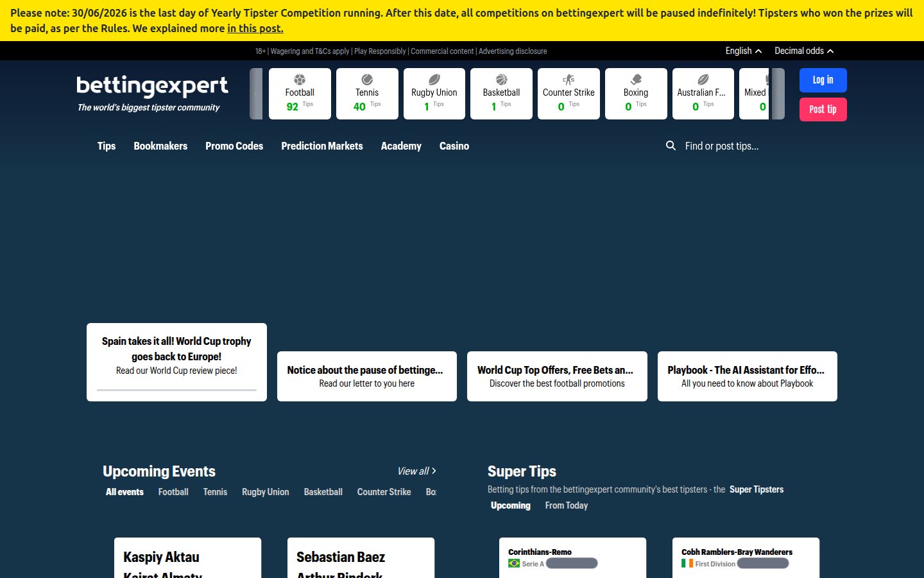Open the Tips menu

point(107,146)
